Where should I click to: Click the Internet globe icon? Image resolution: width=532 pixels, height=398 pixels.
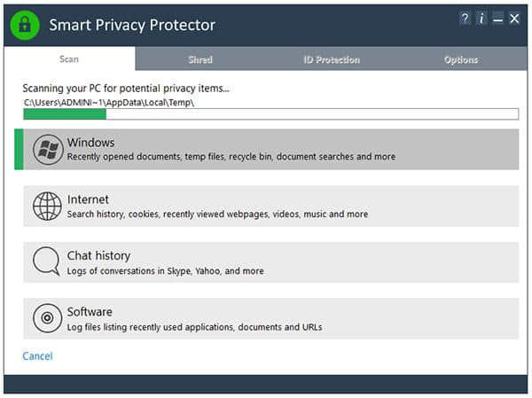coord(47,206)
